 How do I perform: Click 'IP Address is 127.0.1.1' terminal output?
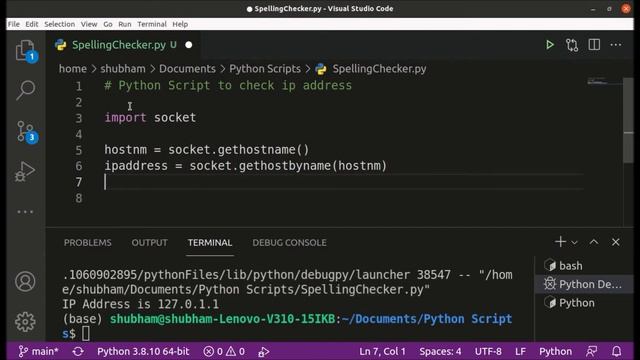140,304
